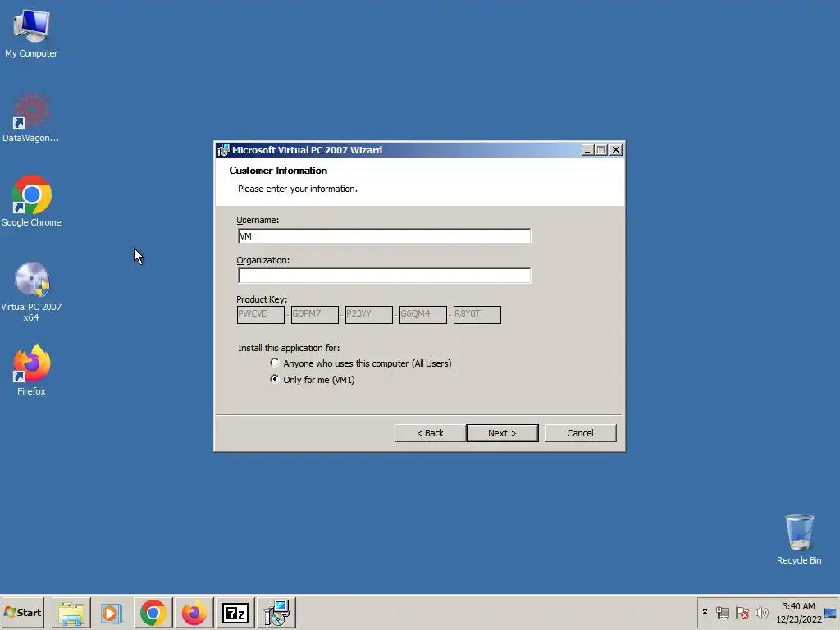
Task: Click the Organization input field
Action: pos(384,276)
